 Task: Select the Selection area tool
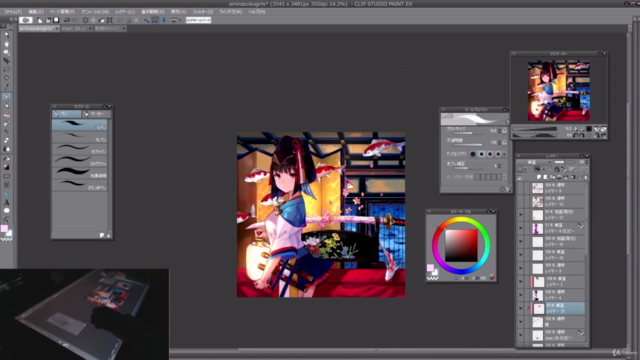[7, 69]
